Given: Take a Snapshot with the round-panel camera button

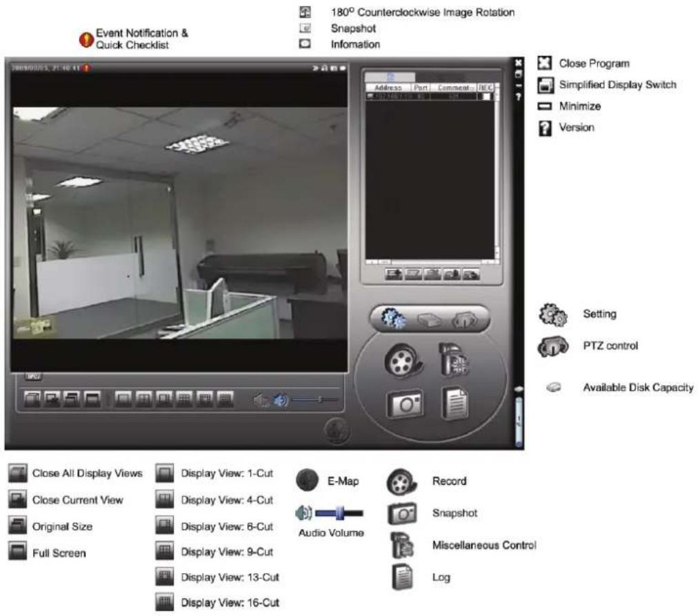Looking at the screenshot, I should pyautogui.click(x=404, y=404).
